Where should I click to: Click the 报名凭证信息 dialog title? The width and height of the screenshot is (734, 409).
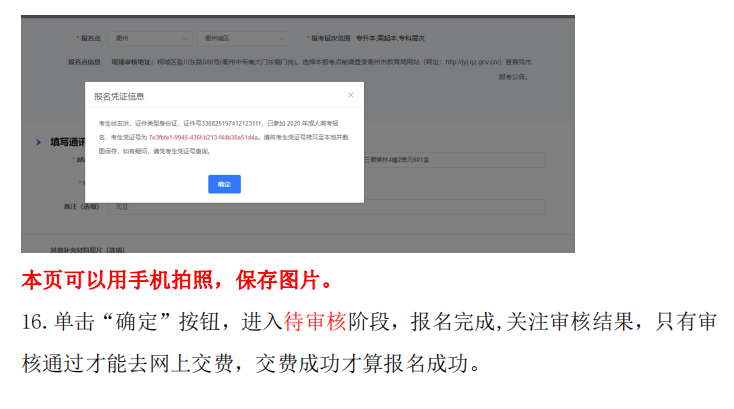[119, 96]
